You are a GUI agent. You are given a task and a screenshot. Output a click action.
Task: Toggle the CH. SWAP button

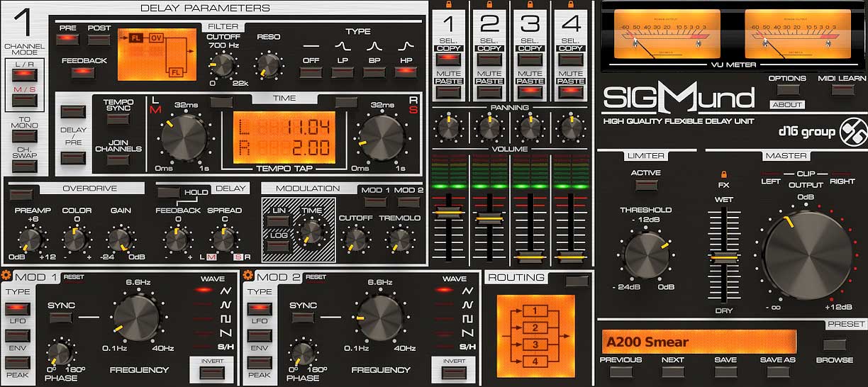tap(24, 167)
